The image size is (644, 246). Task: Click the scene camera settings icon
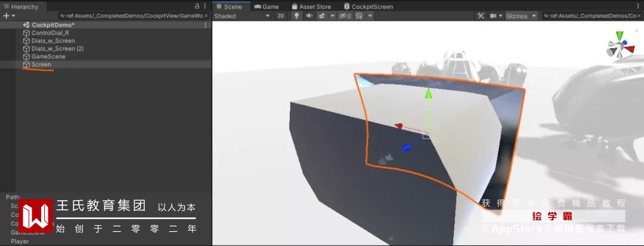pyautogui.click(x=493, y=15)
